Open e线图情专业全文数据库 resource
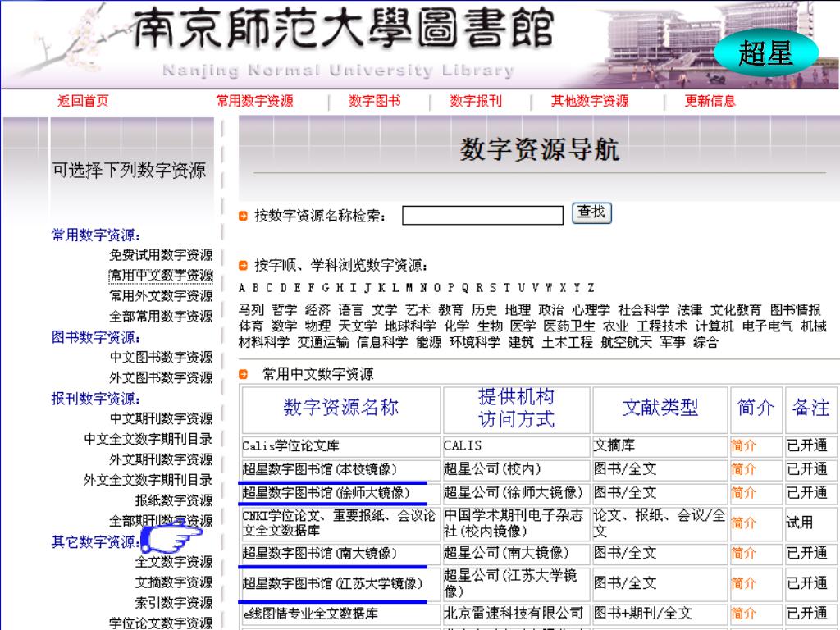 tap(311, 614)
